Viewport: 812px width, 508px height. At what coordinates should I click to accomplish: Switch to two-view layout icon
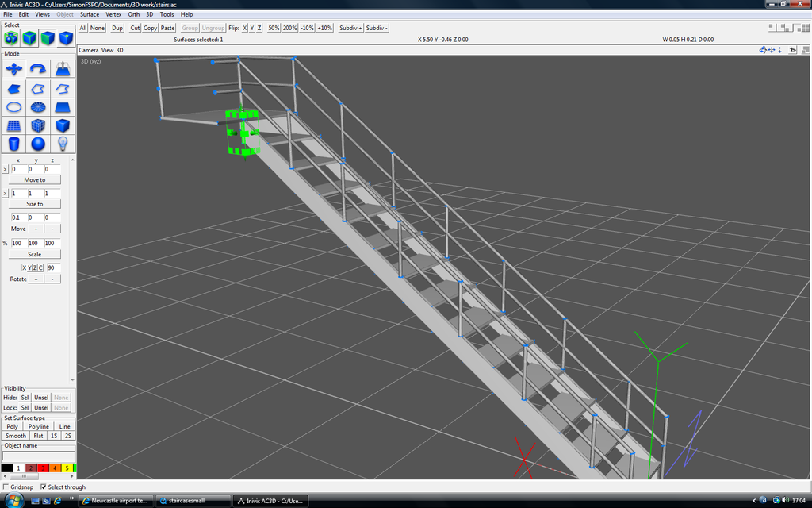(x=785, y=28)
